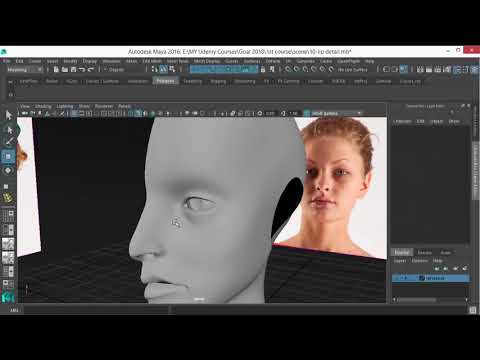Enable Snap to curves magnet icon

point(297,69)
